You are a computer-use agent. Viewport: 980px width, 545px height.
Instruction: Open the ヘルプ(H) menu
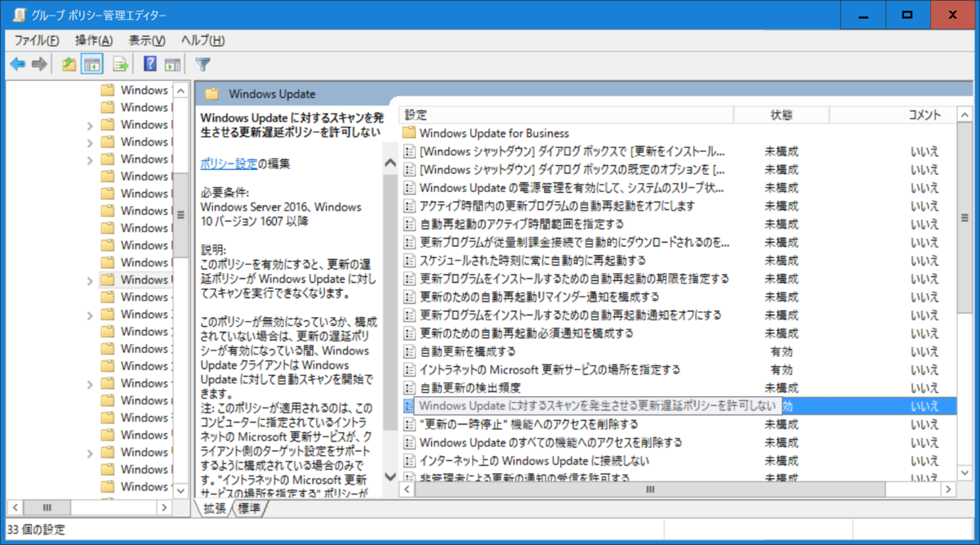click(203, 40)
